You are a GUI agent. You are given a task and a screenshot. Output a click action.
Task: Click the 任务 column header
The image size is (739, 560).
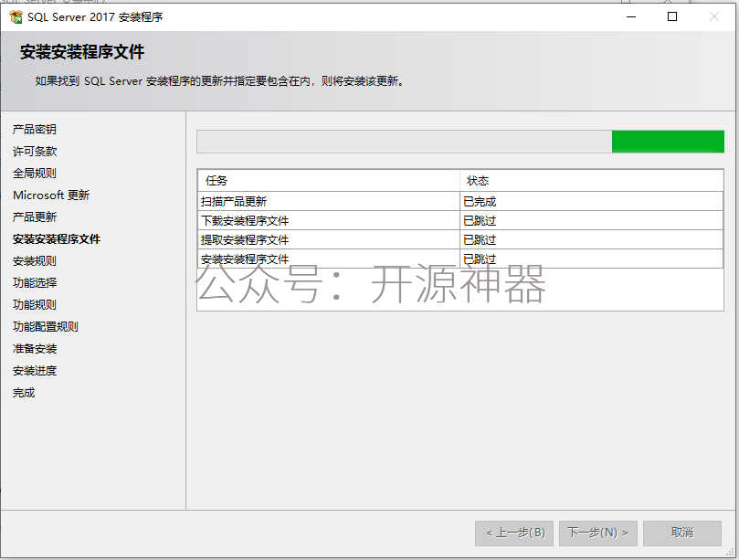[329, 181]
